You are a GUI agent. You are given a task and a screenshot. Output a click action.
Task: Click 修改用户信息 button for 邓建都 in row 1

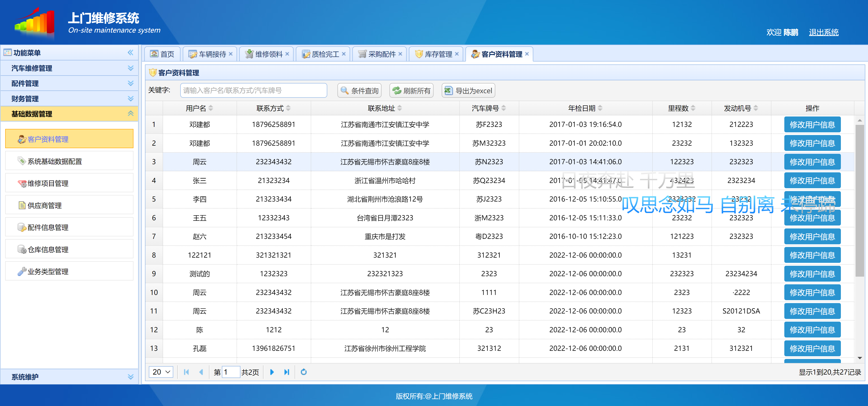click(812, 124)
